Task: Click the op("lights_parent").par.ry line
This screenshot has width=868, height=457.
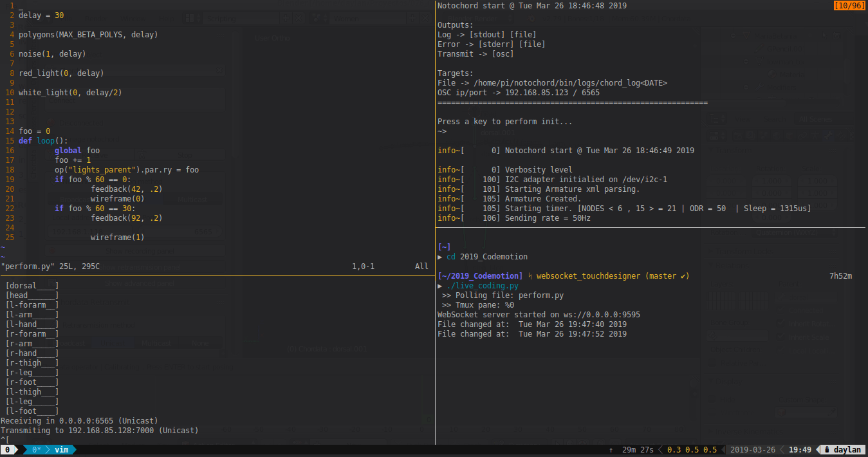Action: tap(127, 169)
